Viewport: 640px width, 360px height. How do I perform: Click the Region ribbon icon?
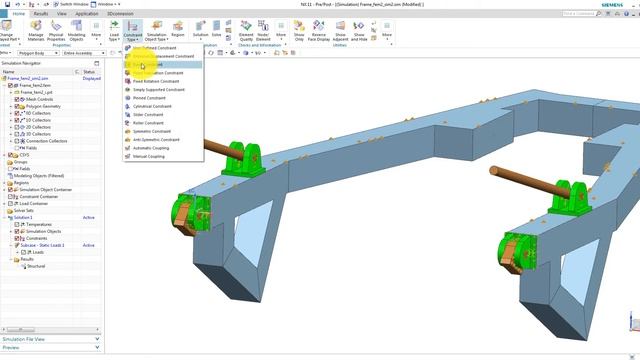click(x=178, y=29)
